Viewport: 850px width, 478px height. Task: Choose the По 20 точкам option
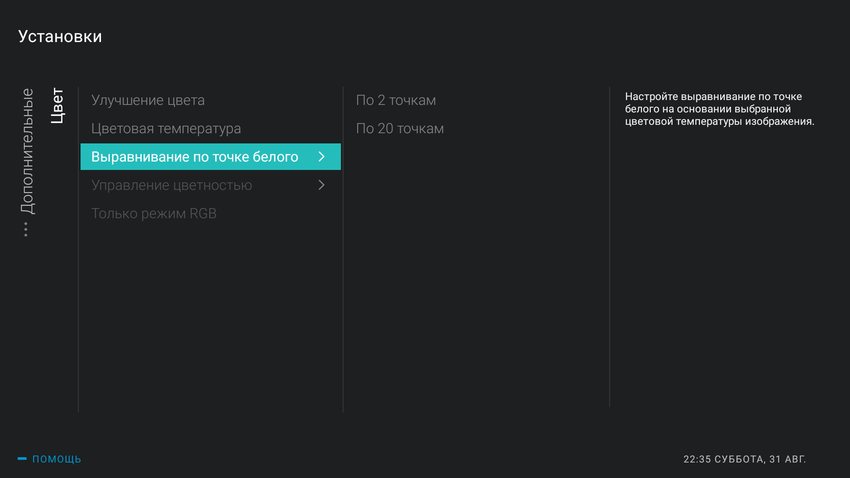pos(400,129)
